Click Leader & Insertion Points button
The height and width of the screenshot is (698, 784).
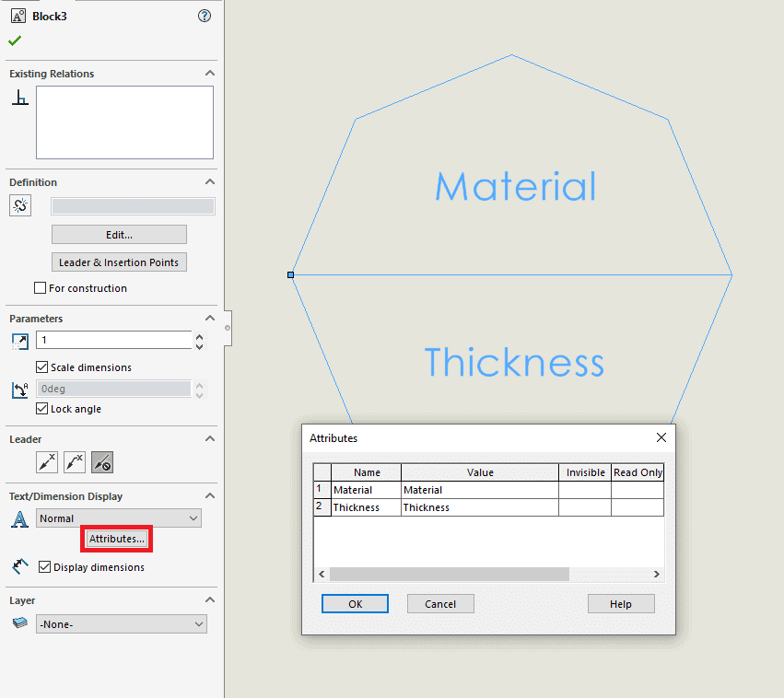pos(119,262)
